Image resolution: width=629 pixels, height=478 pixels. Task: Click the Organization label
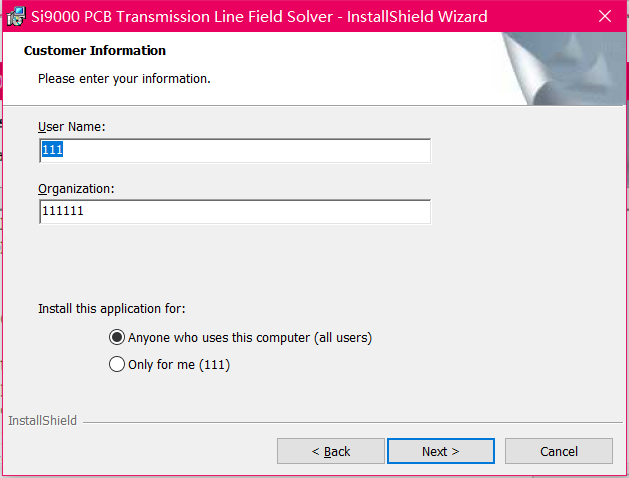(76, 188)
